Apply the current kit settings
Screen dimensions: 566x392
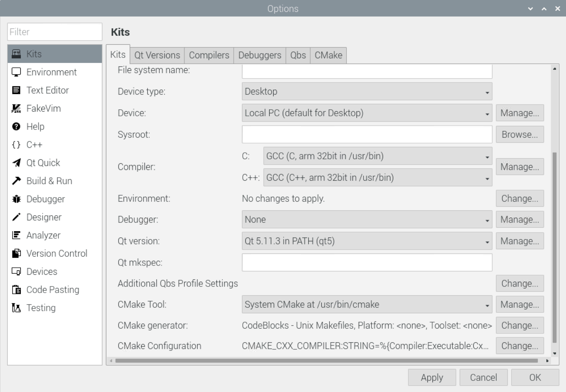point(432,377)
